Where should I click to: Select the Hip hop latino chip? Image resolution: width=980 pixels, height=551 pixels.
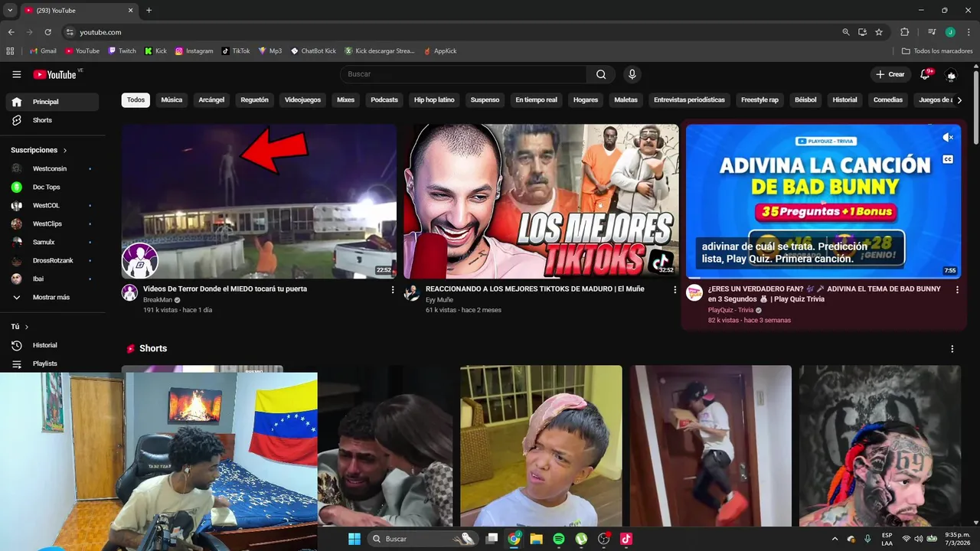(434, 100)
